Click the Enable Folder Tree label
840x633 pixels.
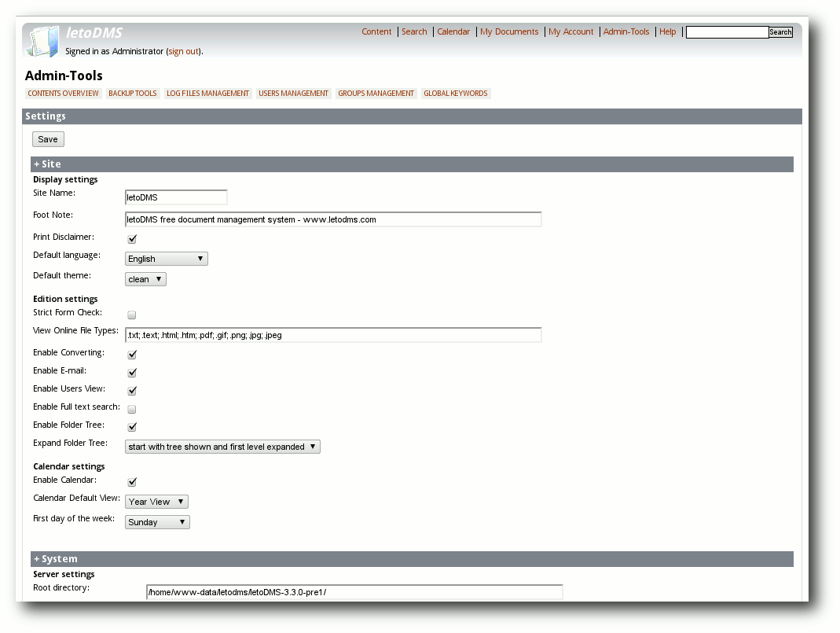[x=68, y=425]
